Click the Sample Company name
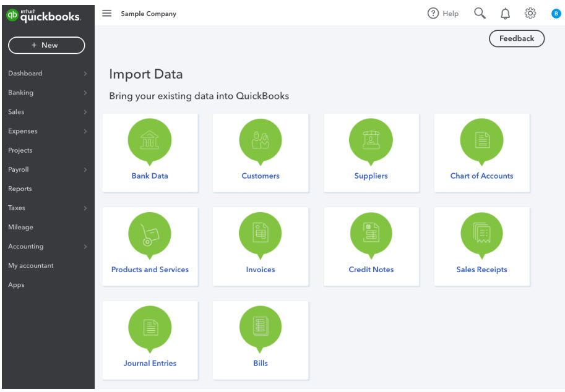 (x=149, y=14)
